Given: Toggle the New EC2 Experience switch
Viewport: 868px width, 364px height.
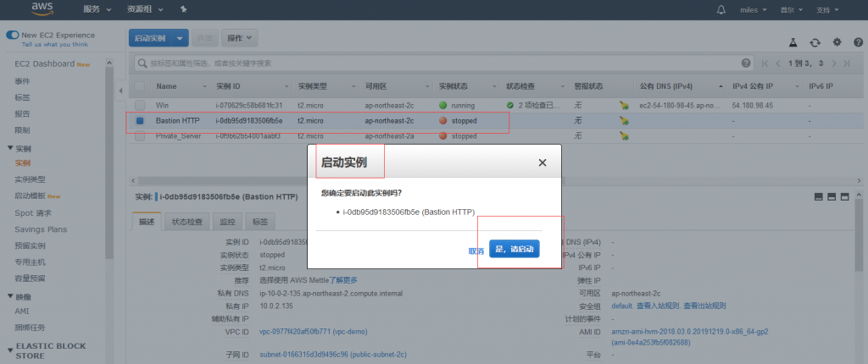Looking at the screenshot, I should pyautogui.click(x=12, y=35).
